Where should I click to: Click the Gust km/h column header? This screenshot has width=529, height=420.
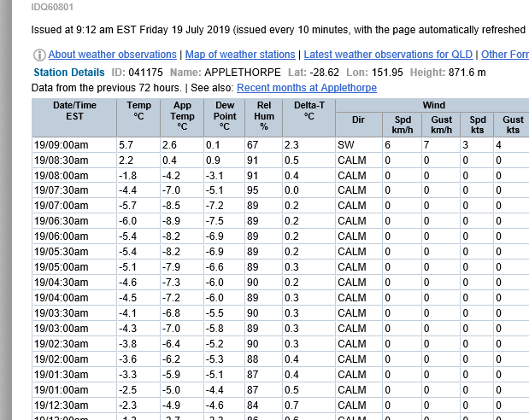[440, 125]
